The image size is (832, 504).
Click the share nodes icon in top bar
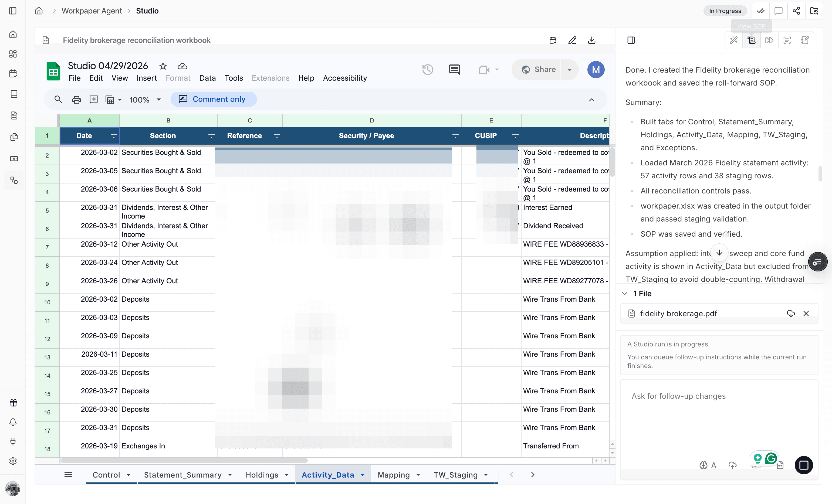(796, 11)
